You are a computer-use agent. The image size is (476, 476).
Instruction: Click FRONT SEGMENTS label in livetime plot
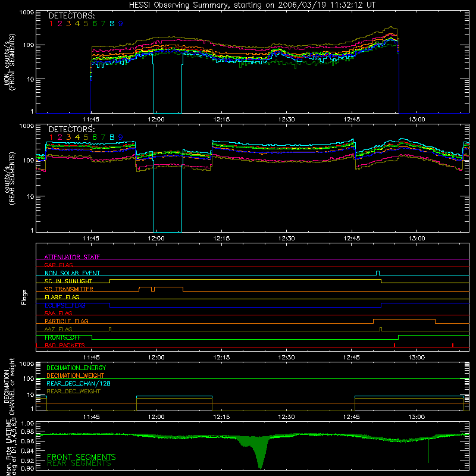click(x=82, y=457)
